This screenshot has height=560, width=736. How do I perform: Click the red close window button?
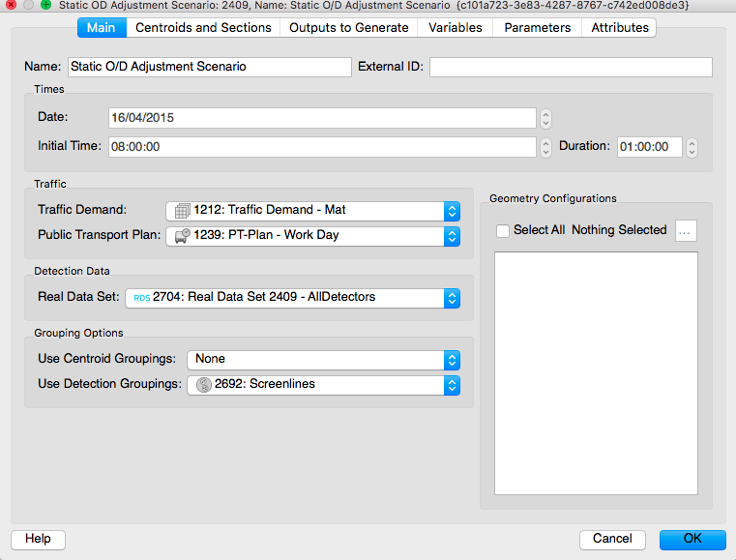pyautogui.click(x=11, y=5)
